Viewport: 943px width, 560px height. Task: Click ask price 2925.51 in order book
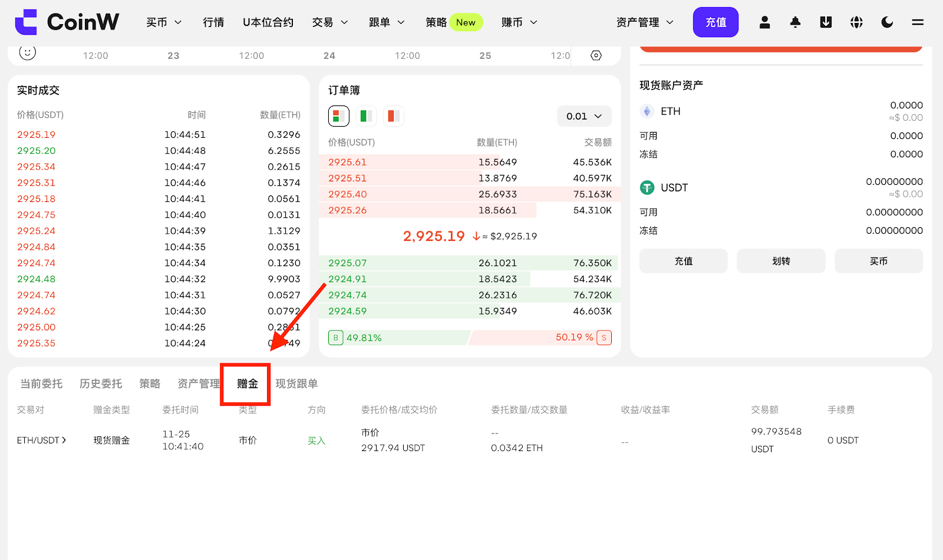(x=347, y=178)
